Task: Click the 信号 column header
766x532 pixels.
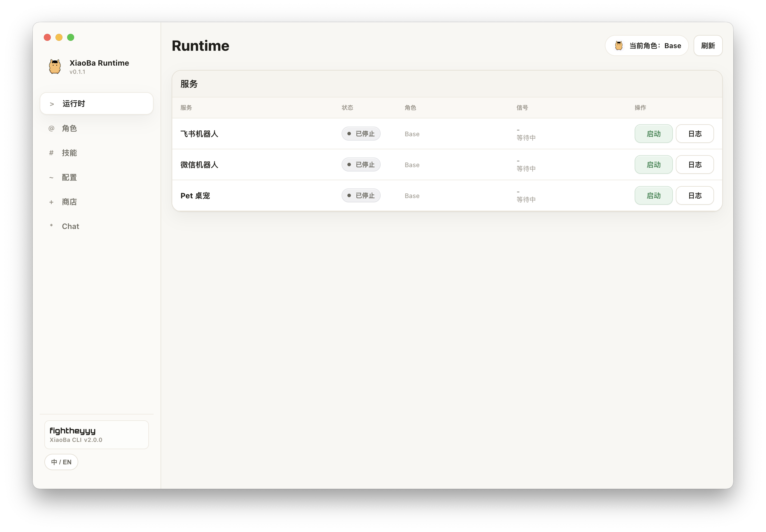Action: [x=522, y=108]
